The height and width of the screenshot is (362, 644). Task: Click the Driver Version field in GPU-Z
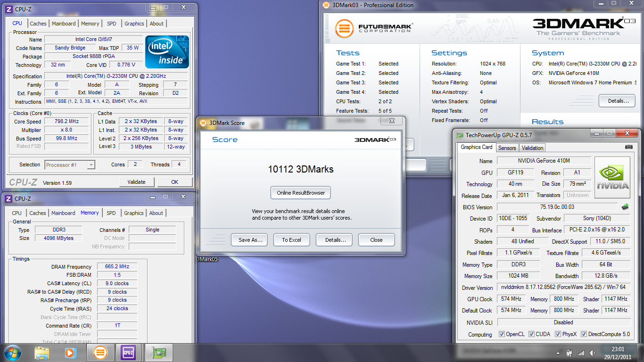(x=563, y=288)
